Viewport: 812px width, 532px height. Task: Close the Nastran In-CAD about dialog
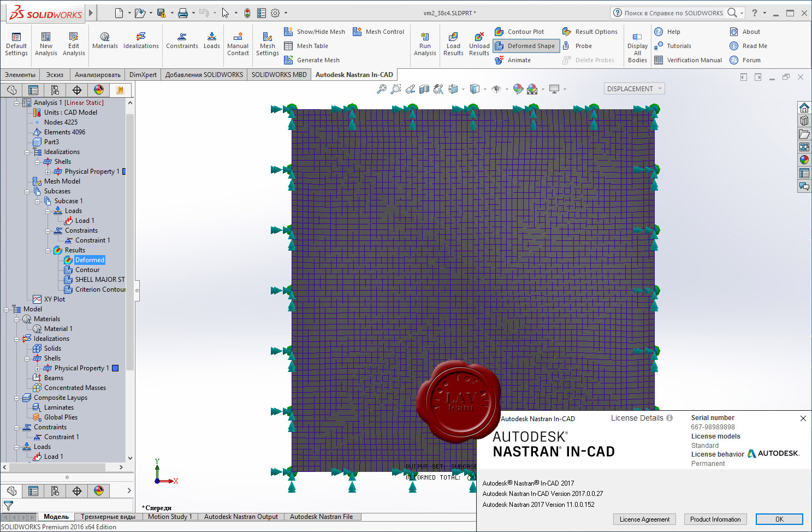pyautogui.click(x=803, y=418)
